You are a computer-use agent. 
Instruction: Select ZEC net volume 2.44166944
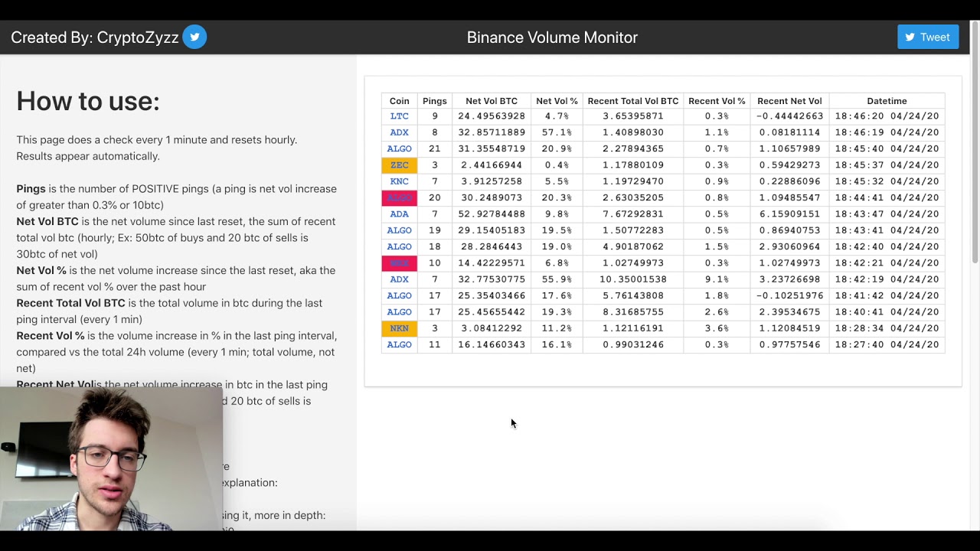point(492,165)
